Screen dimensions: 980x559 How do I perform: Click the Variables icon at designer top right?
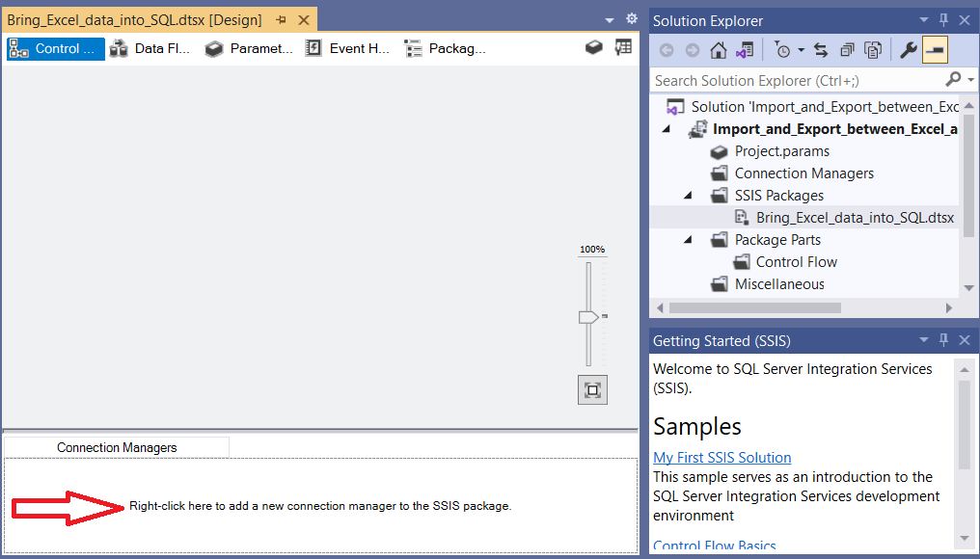pos(623,48)
